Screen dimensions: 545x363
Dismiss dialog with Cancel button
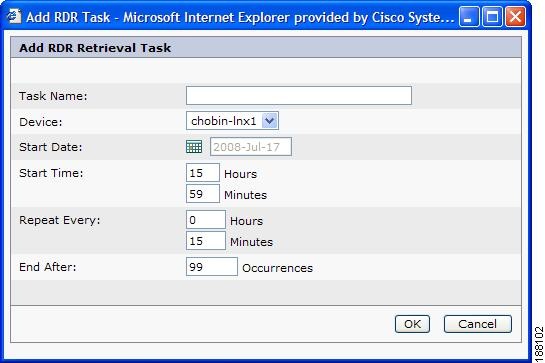pyautogui.click(x=478, y=324)
